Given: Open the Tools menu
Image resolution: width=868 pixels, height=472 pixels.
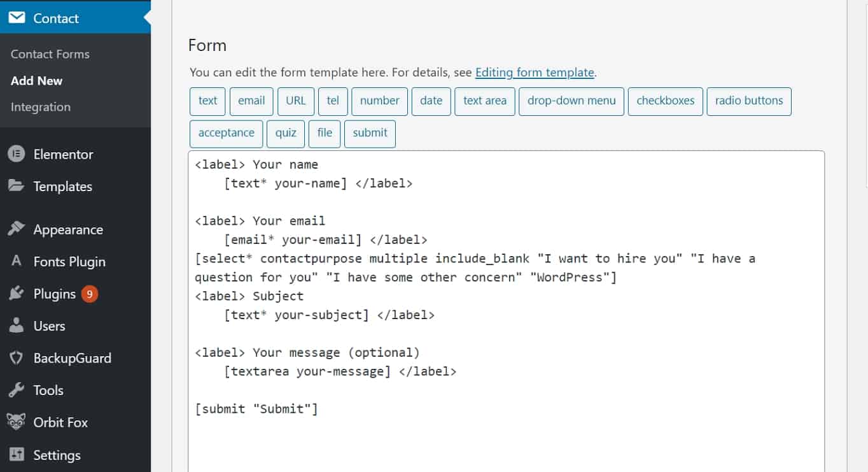Looking at the screenshot, I should pyautogui.click(x=75, y=390).
